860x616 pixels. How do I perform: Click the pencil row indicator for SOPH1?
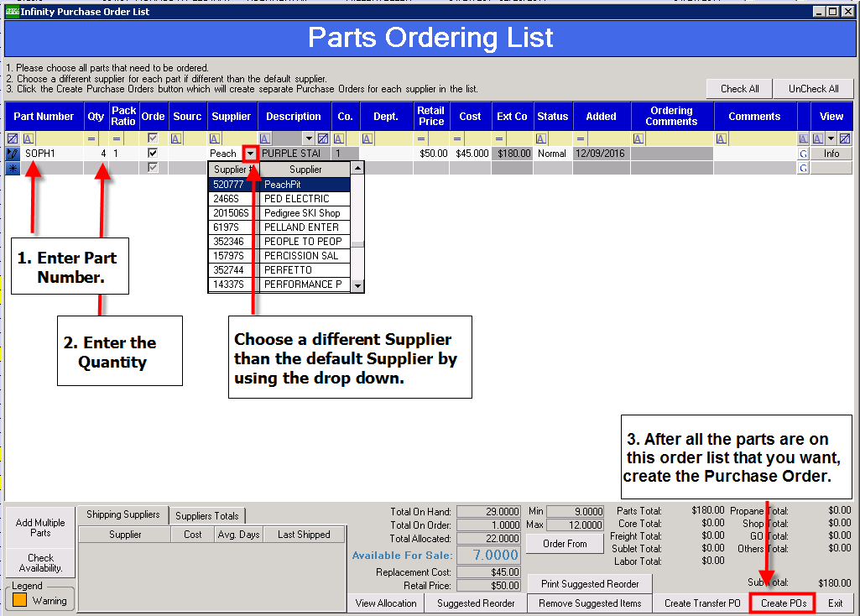pos(13,154)
